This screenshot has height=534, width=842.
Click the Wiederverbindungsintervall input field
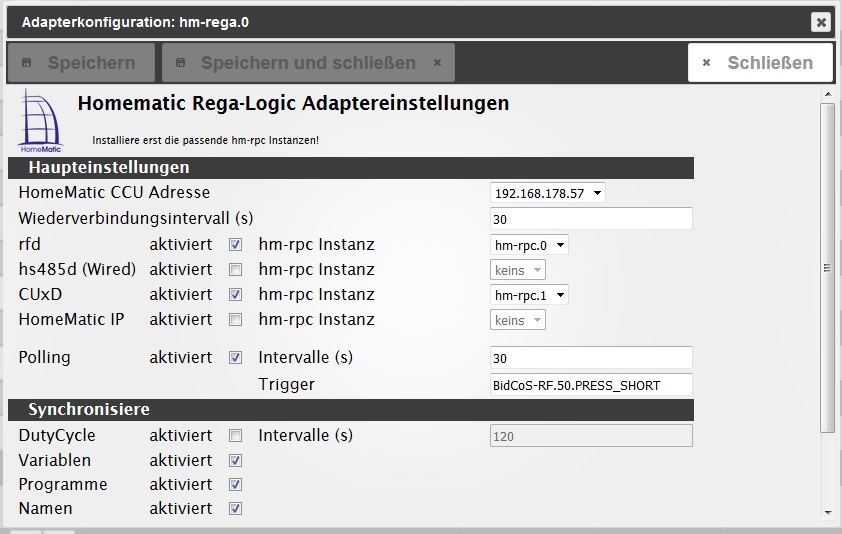[x=591, y=219]
